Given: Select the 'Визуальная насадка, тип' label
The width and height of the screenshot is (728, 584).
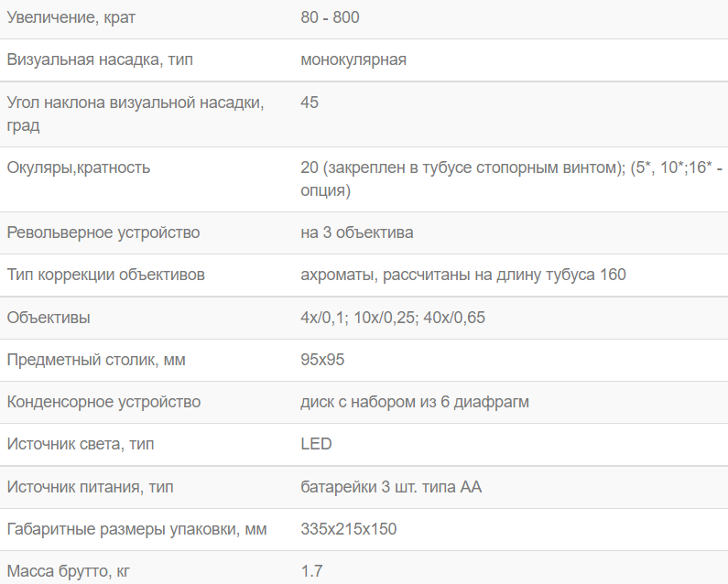Looking at the screenshot, I should coord(100,59).
